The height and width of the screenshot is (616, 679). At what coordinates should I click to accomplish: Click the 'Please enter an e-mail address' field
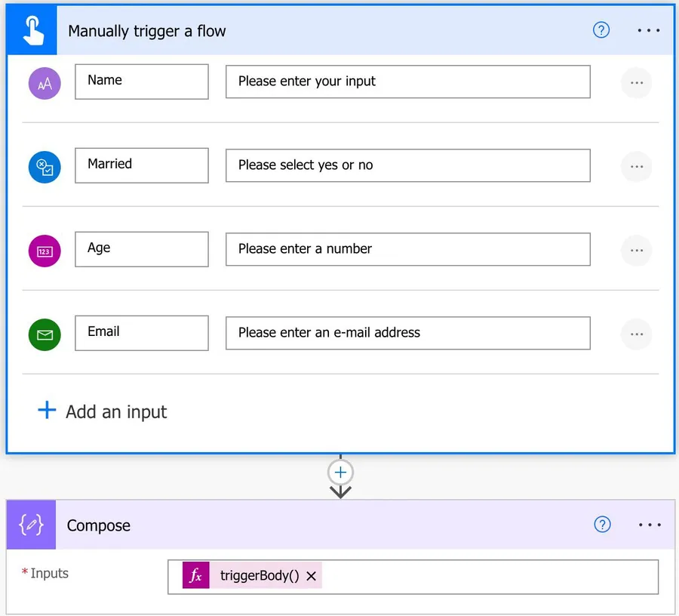[407, 333]
